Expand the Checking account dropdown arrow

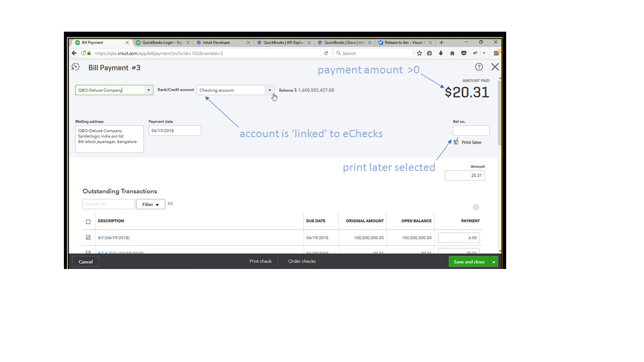[270, 90]
